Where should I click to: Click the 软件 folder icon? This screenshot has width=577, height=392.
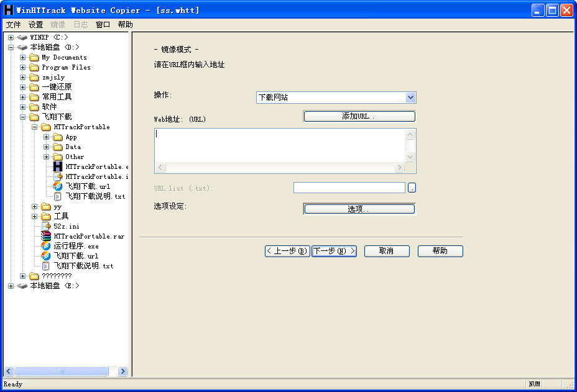coord(34,107)
